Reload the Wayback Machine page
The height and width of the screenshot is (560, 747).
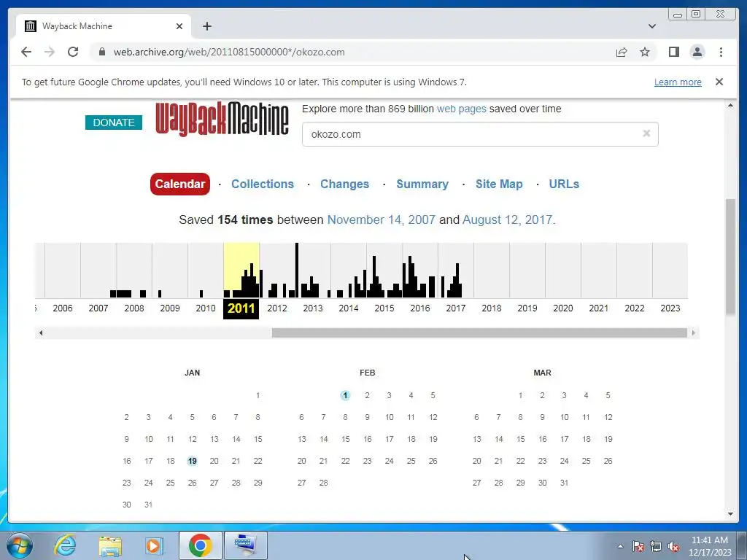tap(73, 52)
